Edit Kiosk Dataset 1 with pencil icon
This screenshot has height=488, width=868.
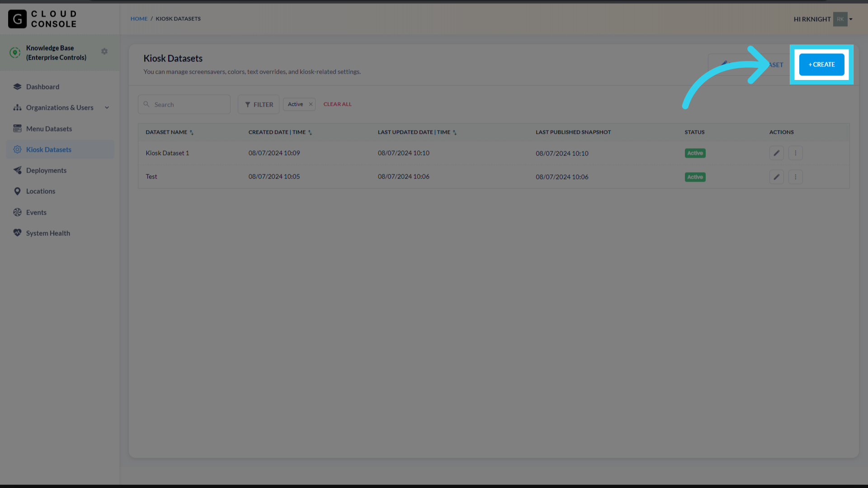[776, 153]
